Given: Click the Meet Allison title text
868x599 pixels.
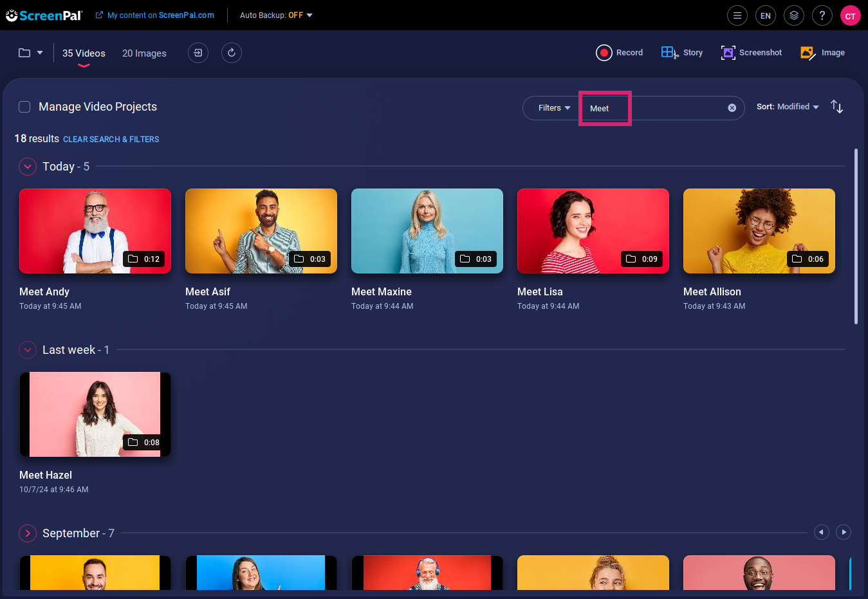Looking at the screenshot, I should pos(712,291).
